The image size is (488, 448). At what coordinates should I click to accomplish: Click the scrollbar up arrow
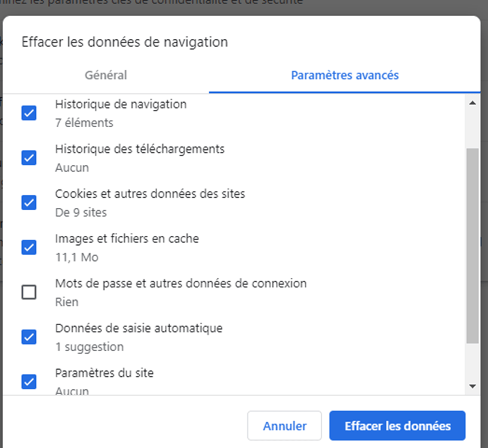point(472,103)
